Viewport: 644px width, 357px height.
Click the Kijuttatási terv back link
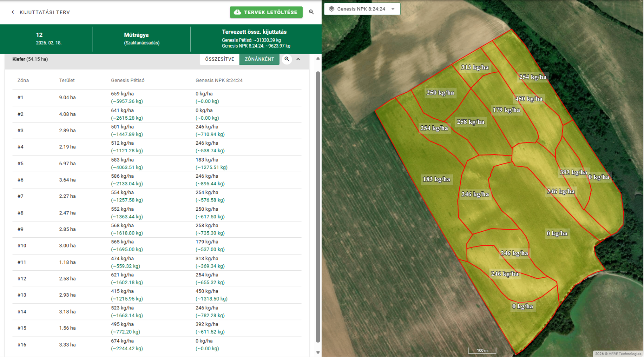45,12
